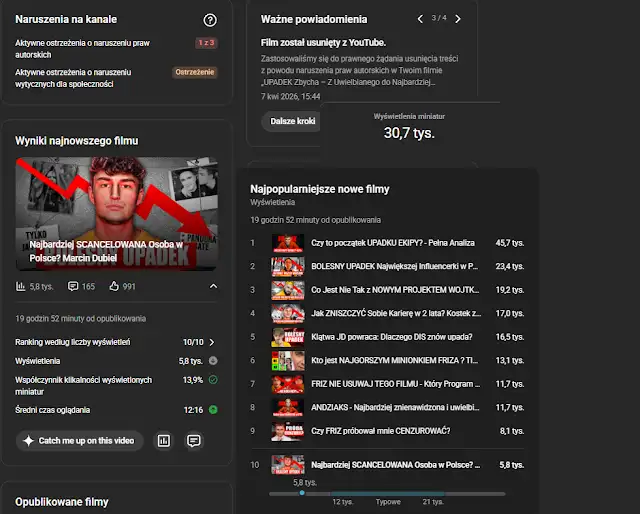The image size is (640, 514).
Task: Click title Klątwa JD powraca: Dlaczego DIS znów upada?
Action: click(x=391, y=337)
